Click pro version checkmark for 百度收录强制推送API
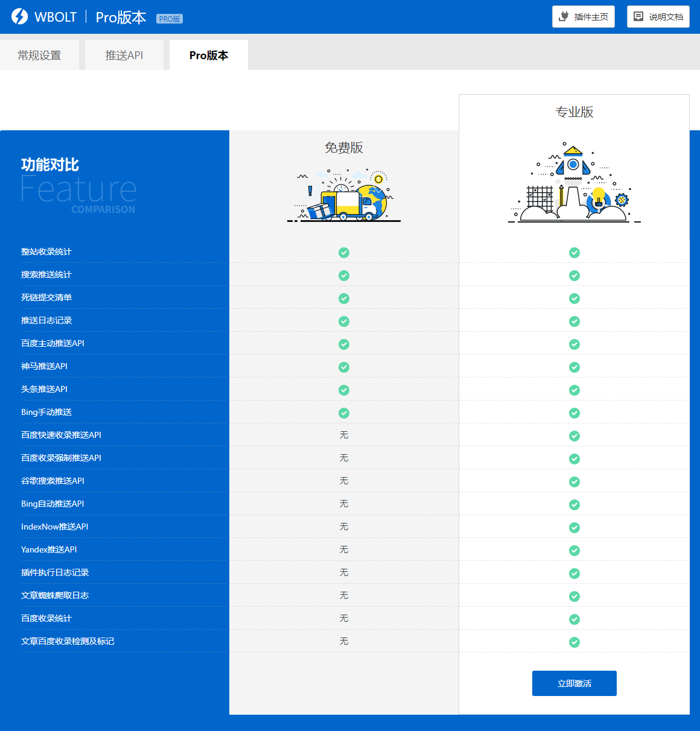 pos(574,459)
